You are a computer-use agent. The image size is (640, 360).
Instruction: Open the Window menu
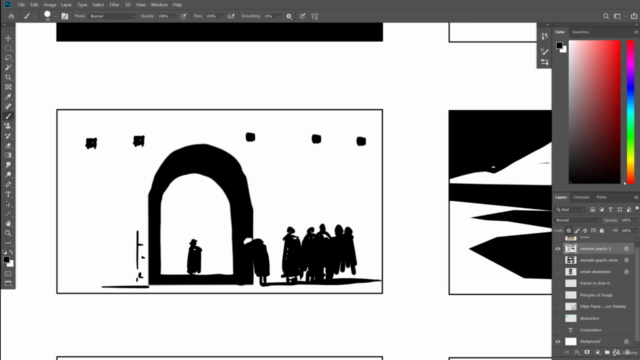(159, 5)
